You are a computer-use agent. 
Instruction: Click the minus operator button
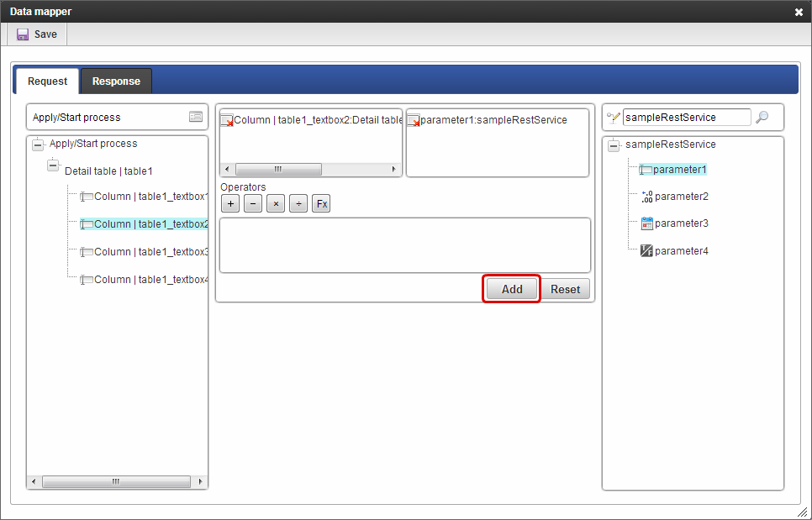click(x=253, y=204)
